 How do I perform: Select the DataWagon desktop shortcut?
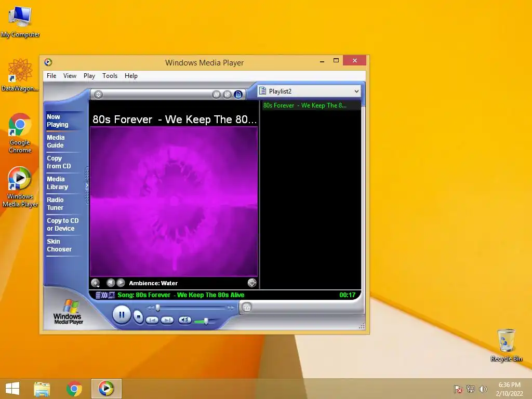point(20,75)
